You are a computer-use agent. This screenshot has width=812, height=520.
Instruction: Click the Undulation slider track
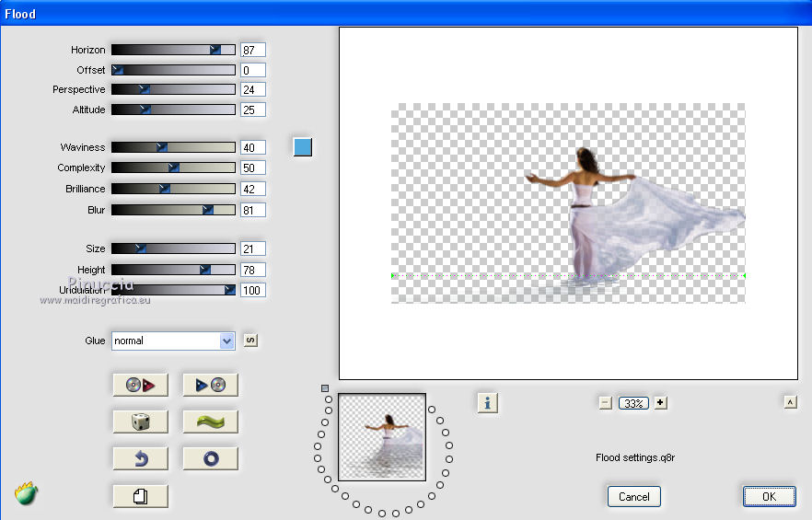173,290
